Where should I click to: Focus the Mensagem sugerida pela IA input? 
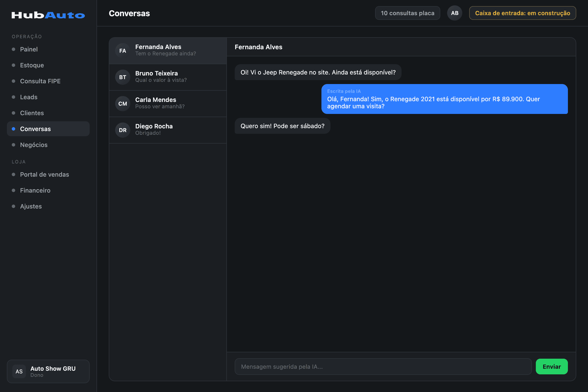(383, 367)
